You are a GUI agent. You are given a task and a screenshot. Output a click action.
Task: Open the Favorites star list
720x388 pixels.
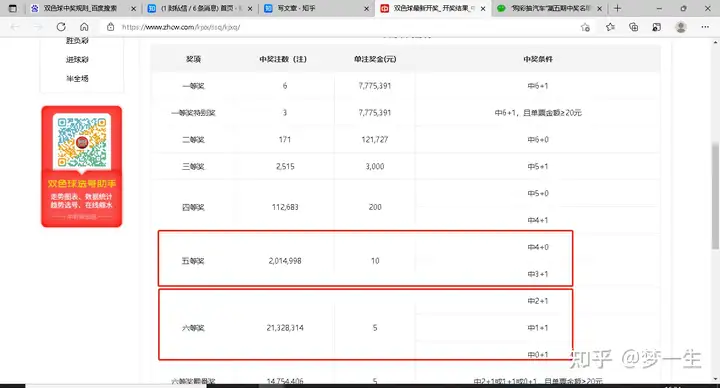tap(610, 27)
